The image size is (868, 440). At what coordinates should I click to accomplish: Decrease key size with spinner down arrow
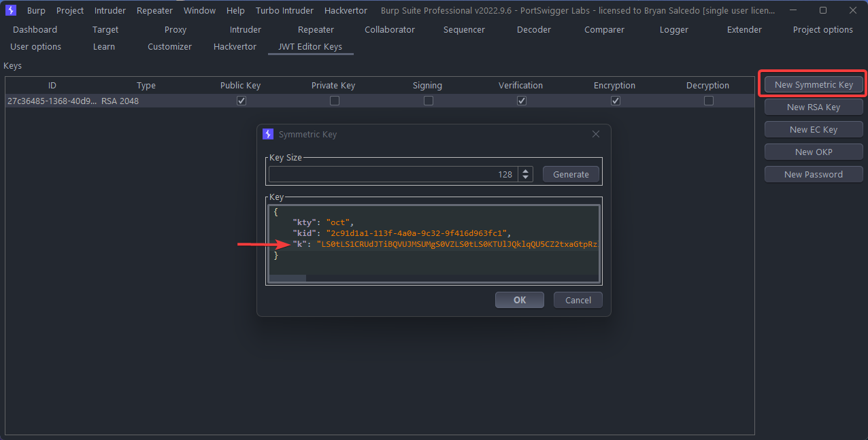coord(525,178)
